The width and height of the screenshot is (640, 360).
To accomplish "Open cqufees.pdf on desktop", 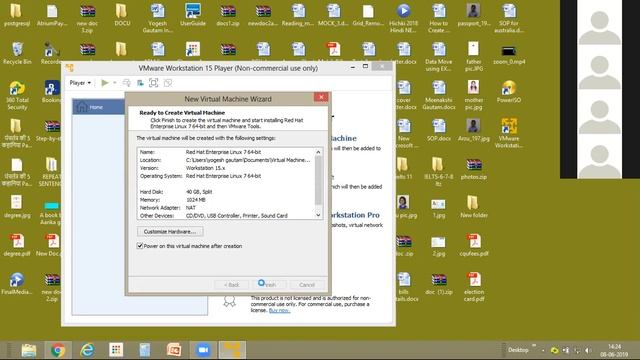I will [473, 245].
